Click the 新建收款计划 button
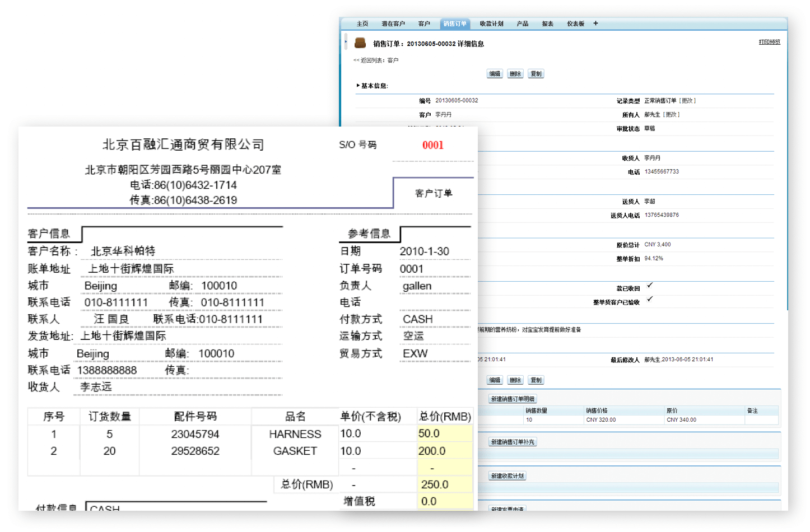Image resolution: width=810 pixels, height=532 pixels. pos(508,476)
